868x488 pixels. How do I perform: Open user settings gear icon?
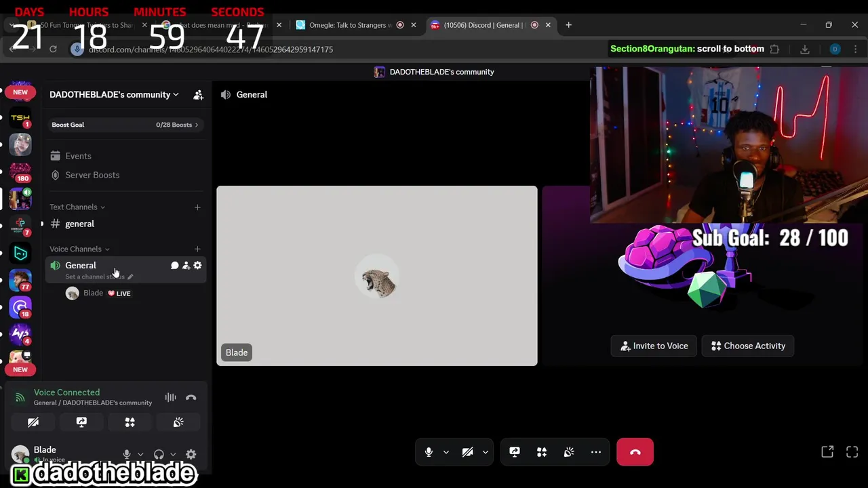pos(191,455)
